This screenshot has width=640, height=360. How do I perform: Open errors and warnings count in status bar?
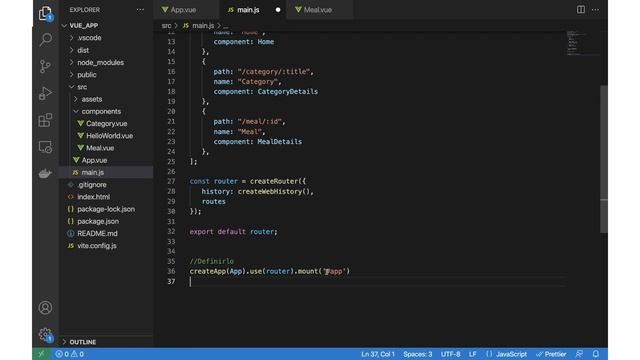tap(70, 354)
